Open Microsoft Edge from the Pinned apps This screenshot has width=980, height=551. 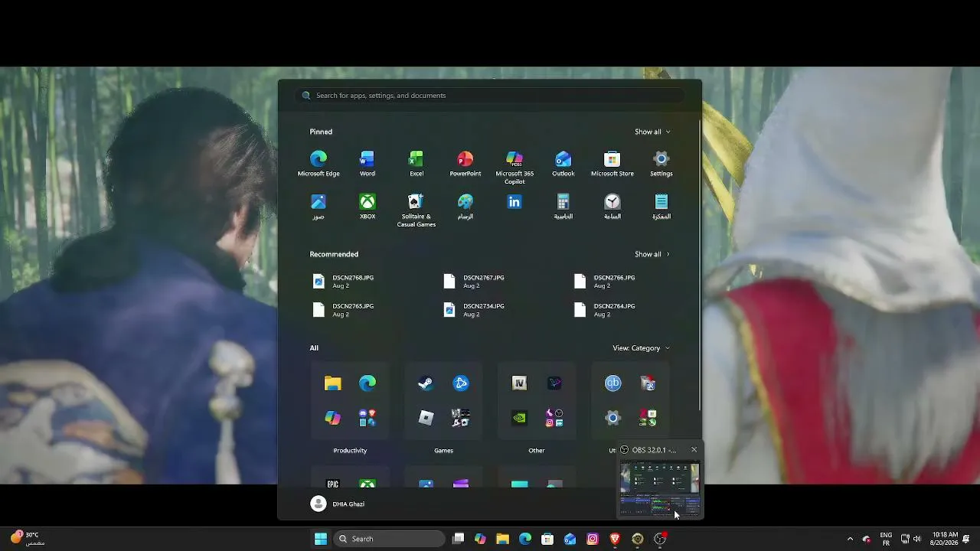[x=318, y=164]
